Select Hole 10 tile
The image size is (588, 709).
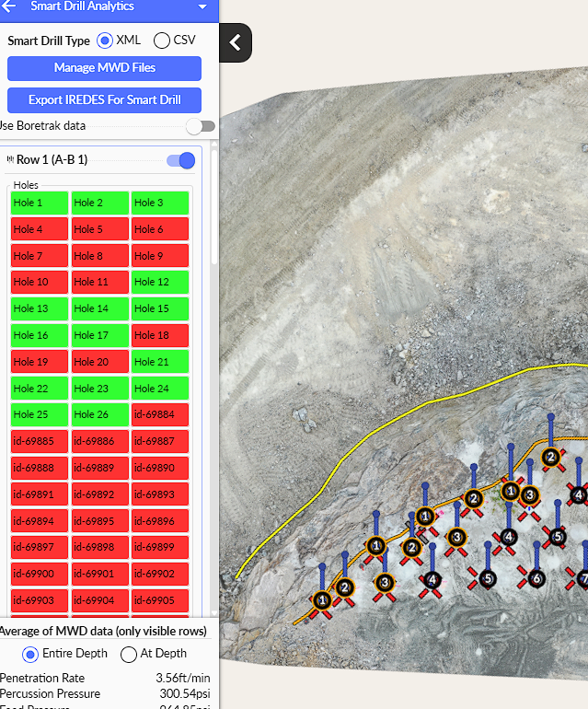[x=40, y=282]
